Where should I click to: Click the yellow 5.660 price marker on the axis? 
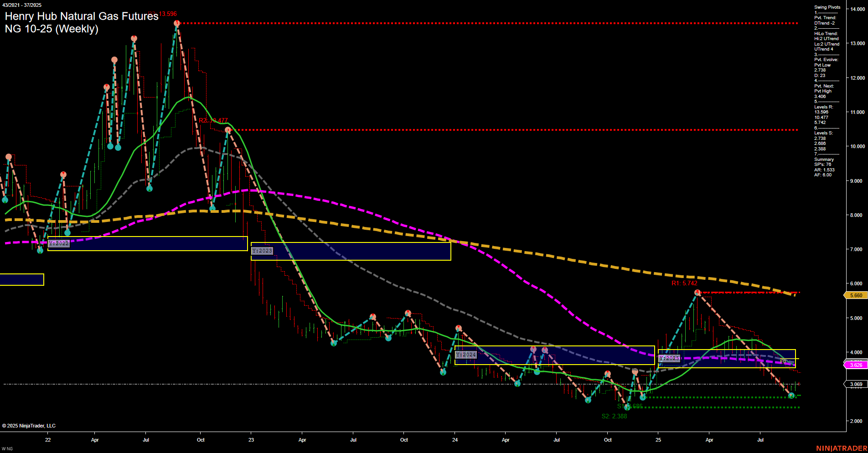(856, 295)
